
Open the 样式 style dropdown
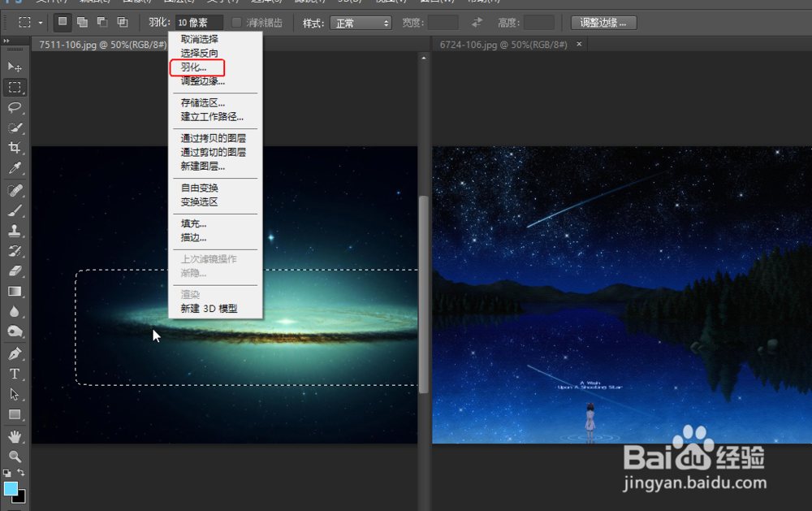361,23
